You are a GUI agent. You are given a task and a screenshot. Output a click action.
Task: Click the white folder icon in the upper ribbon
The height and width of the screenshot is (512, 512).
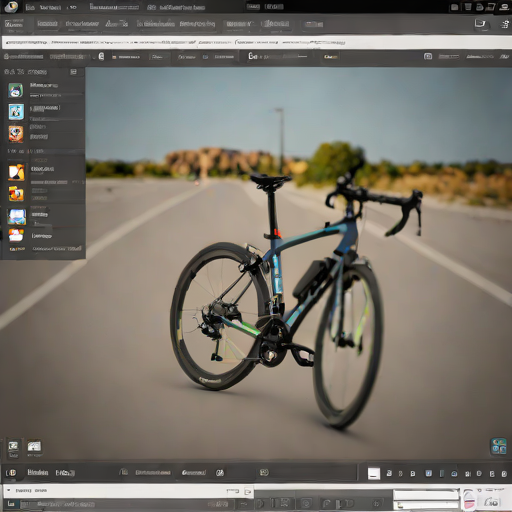click(480, 23)
